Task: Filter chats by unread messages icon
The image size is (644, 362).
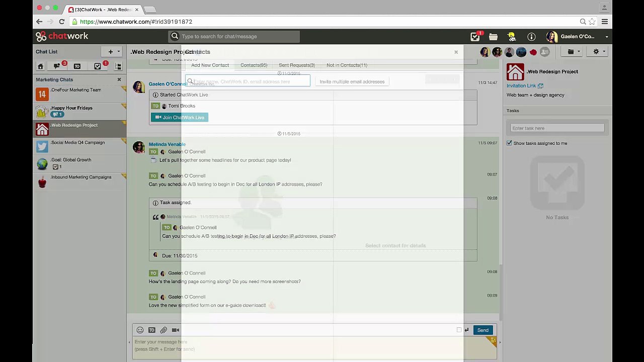Action: click(57, 66)
